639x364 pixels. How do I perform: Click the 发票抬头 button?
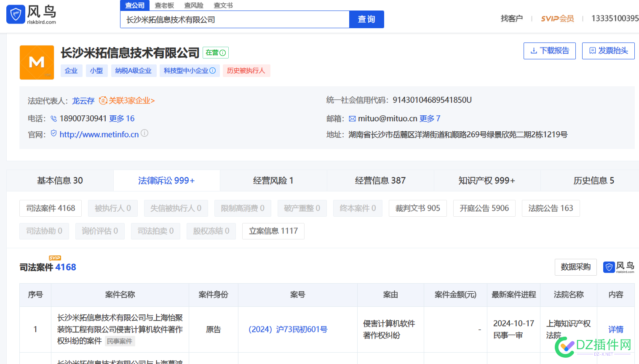pos(608,50)
